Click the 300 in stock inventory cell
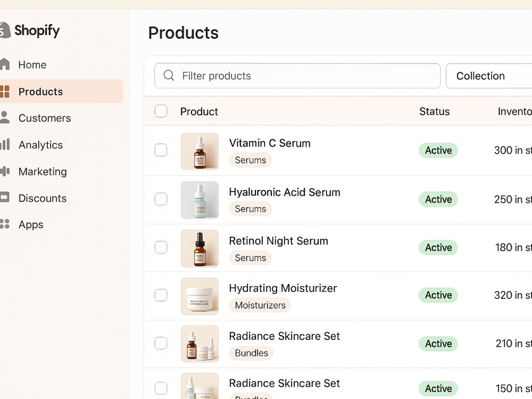The image size is (532, 399). (x=513, y=150)
